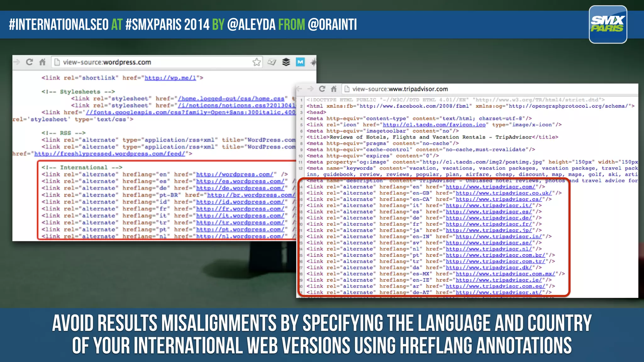644x362 pixels.
Task: Open the http://www.tripadvisor.nl/ link
Action: [489, 249]
